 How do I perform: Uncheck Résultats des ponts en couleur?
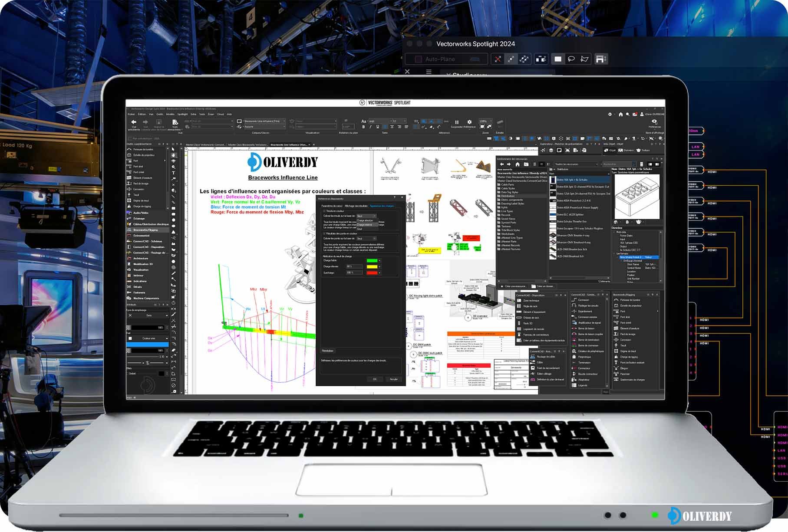324,233
